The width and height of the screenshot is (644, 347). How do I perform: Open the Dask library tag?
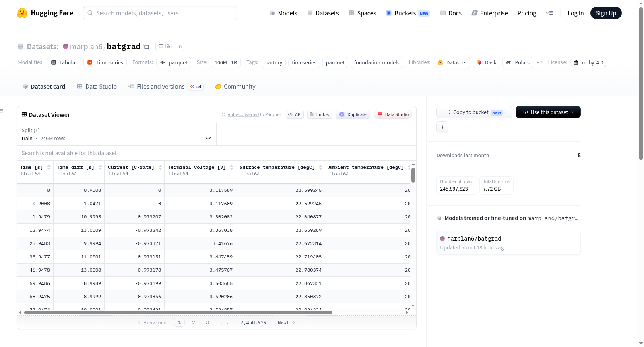486,62
